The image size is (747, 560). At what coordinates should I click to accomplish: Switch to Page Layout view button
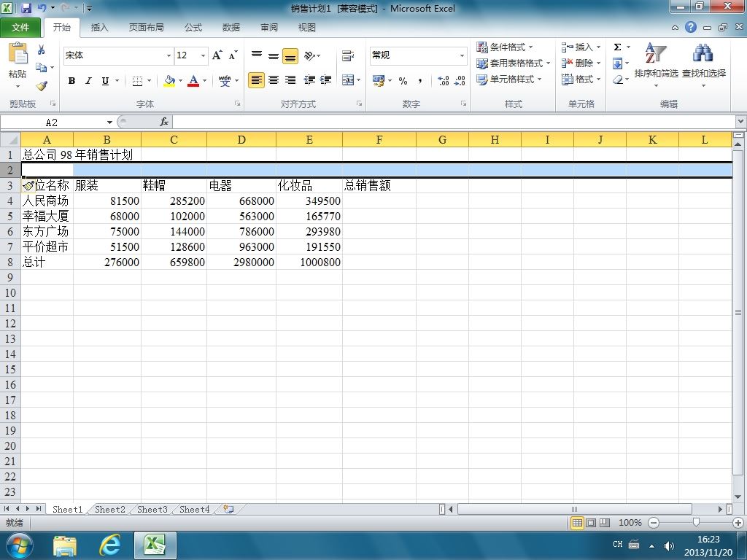click(x=591, y=523)
